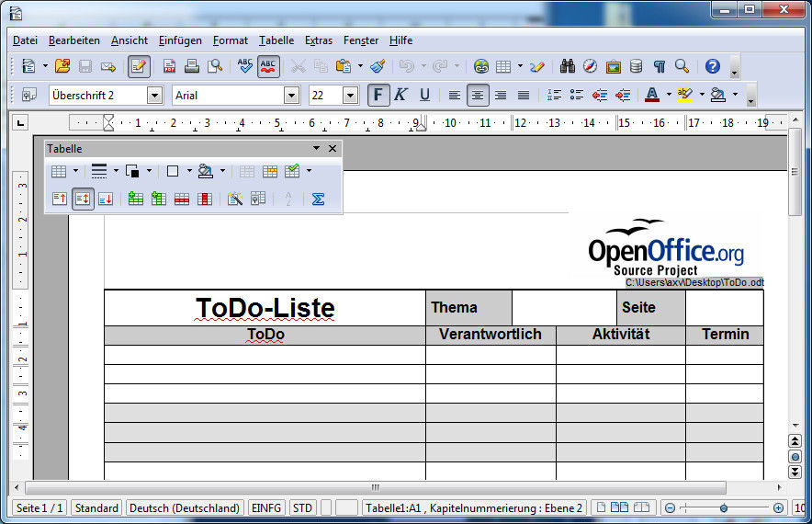This screenshot has width=812, height=524.
Task: Open Data Sources
Action: pyautogui.click(x=637, y=66)
